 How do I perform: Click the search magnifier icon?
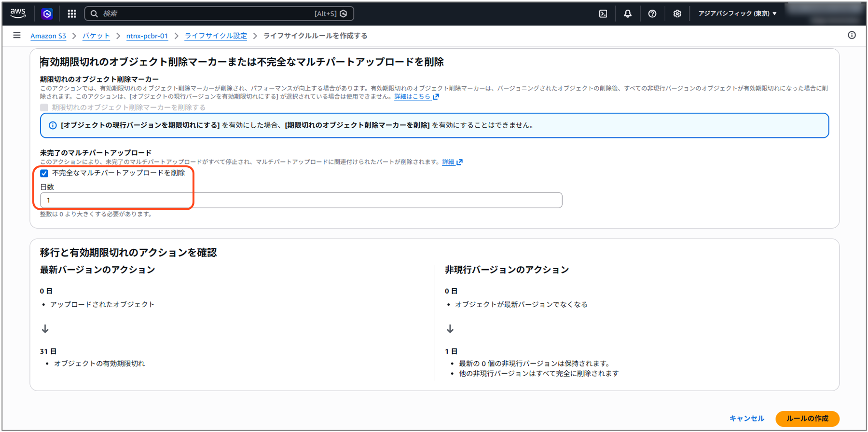pyautogui.click(x=94, y=13)
